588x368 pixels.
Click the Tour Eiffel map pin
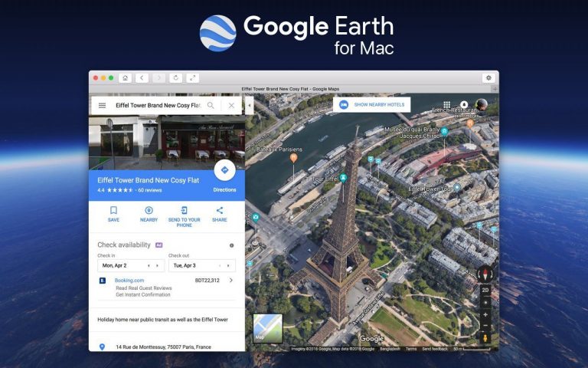343,178
